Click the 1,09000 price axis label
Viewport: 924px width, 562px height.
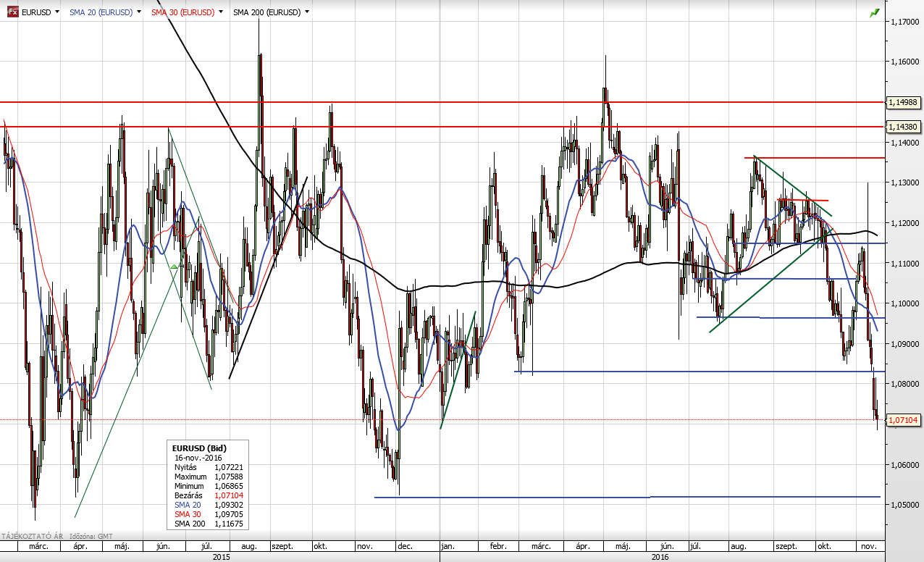905,345
